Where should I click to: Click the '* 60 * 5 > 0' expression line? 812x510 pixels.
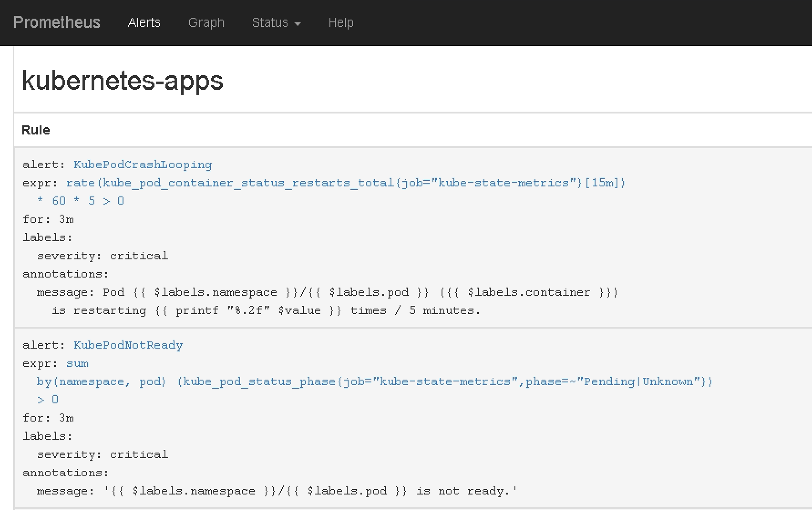pos(80,201)
